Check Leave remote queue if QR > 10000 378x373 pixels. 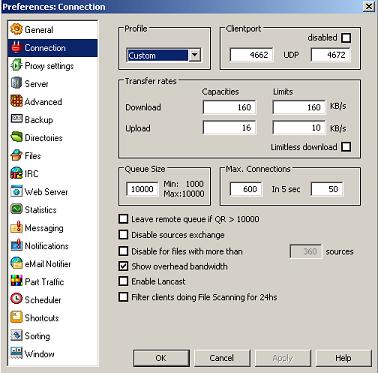(123, 219)
